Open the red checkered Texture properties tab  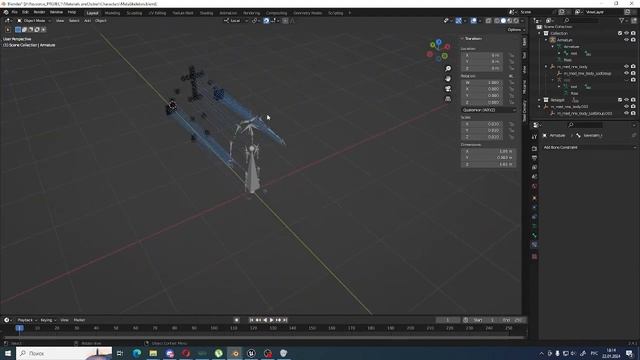click(x=534, y=256)
